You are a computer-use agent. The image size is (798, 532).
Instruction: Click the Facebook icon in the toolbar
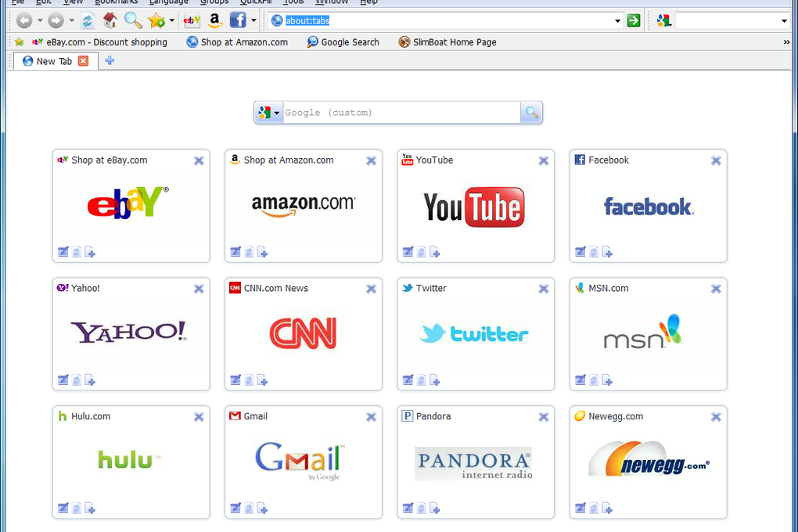[x=238, y=20]
